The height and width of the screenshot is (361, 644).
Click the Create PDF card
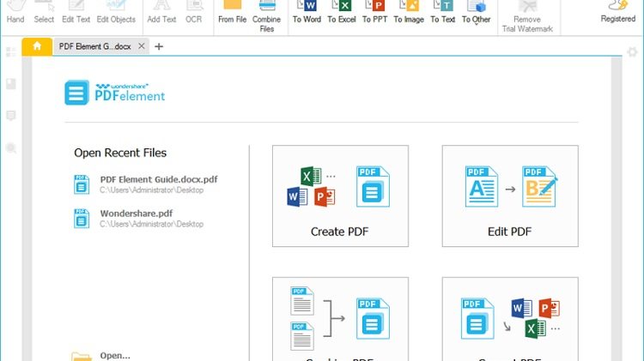(341, 196)
